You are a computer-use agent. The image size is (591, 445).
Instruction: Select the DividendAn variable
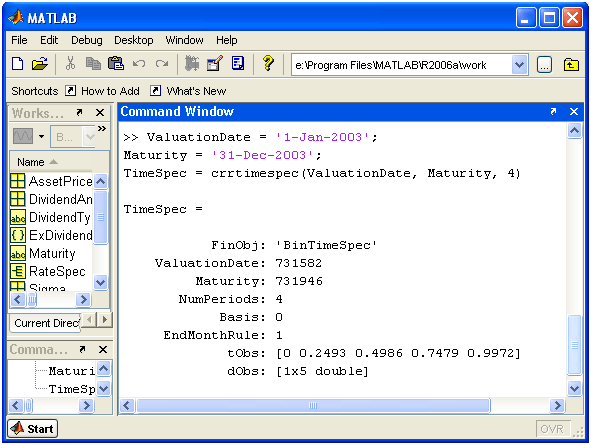click(x=51, y=199)
